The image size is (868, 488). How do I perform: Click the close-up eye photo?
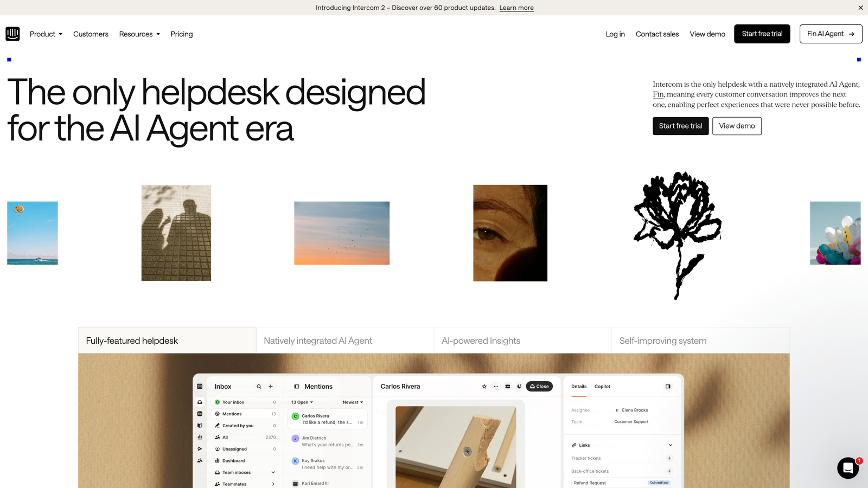point(510,233)
